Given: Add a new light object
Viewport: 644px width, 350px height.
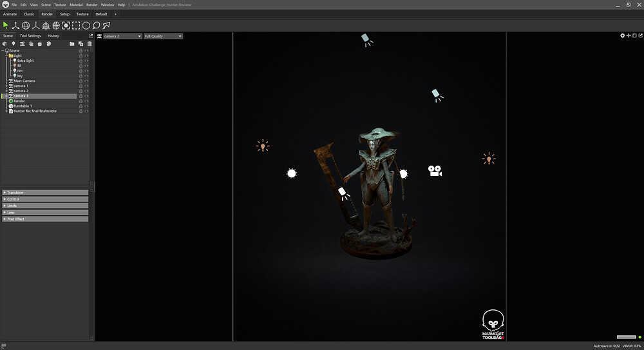Looking at the screenshot, I should coord(13,44).
